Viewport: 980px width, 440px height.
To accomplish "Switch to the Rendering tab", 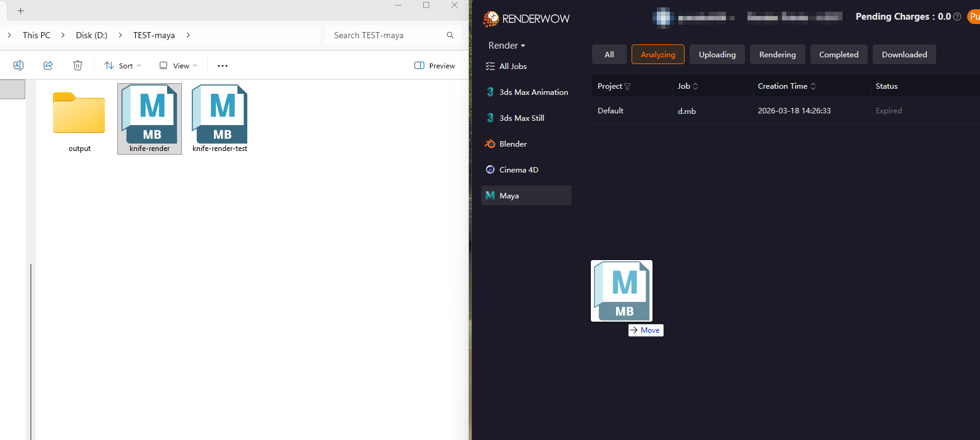I will pyautogui.click(x=778, y=54).
